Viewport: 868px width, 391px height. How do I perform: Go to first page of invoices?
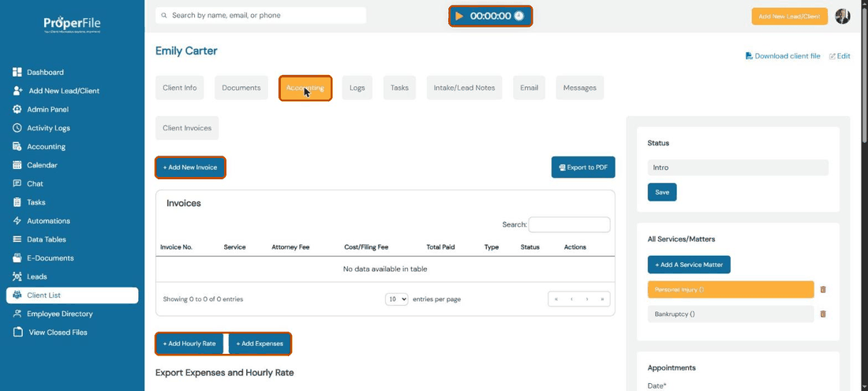pyautogui.click(x=556, y=299)
